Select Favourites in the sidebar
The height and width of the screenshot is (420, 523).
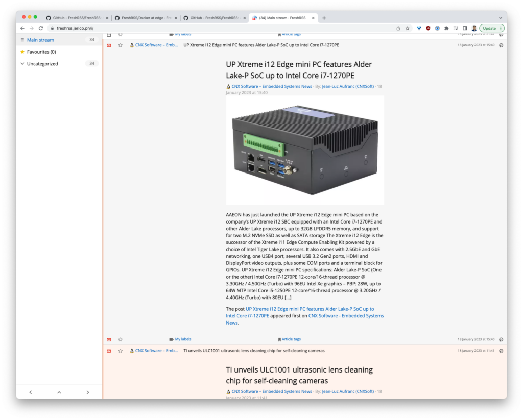(41, 52)
